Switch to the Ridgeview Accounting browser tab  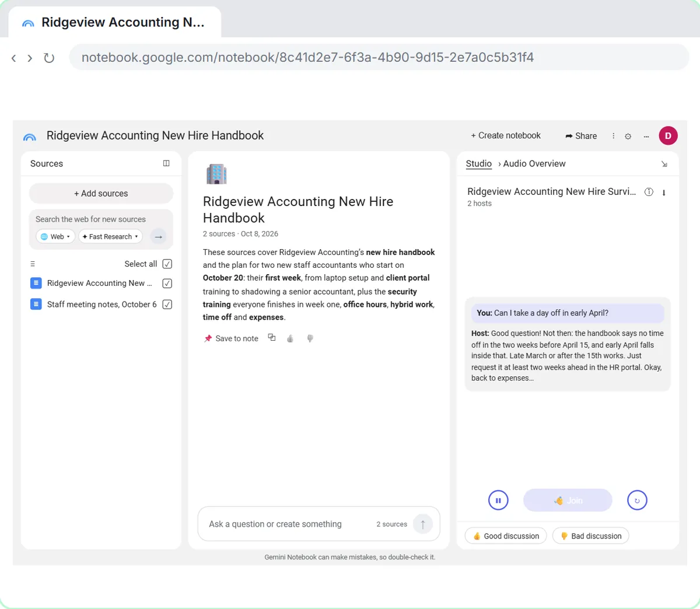pos(114,22)
